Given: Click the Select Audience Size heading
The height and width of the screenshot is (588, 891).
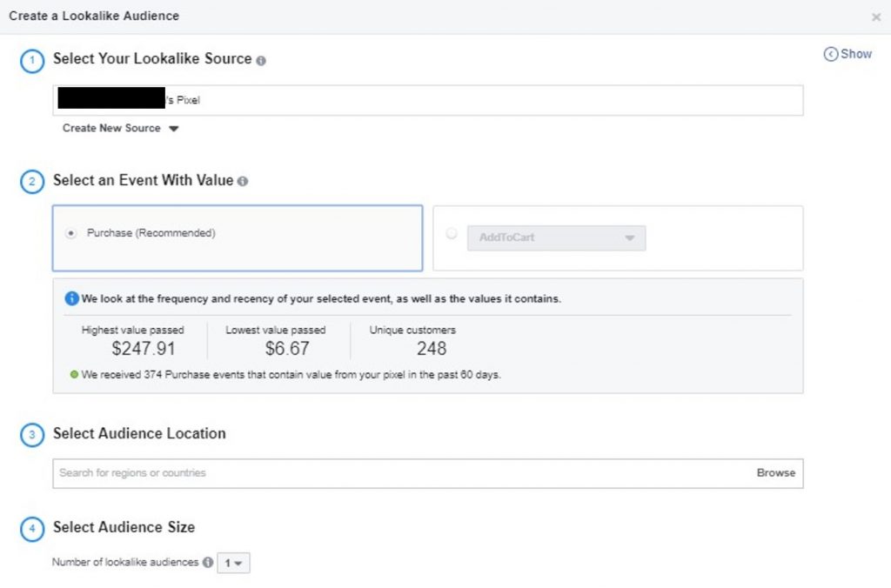Looking at the screenshot, I should coord(124,527).
